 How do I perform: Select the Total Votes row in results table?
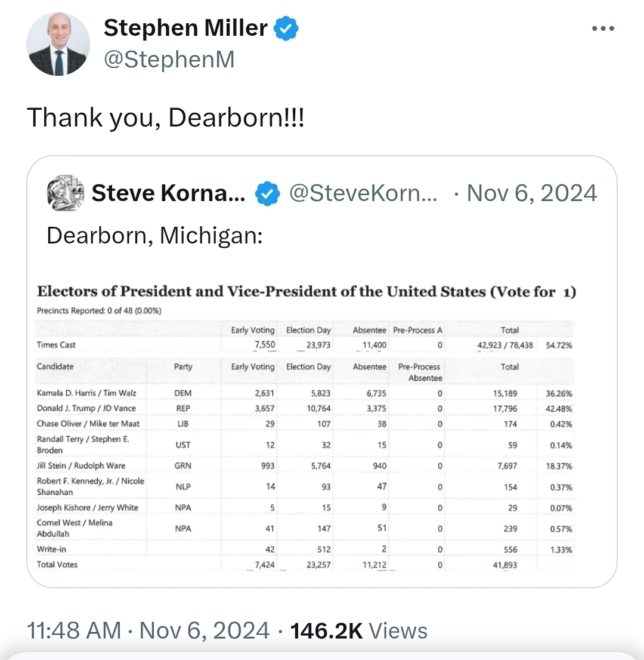[57, 564]
